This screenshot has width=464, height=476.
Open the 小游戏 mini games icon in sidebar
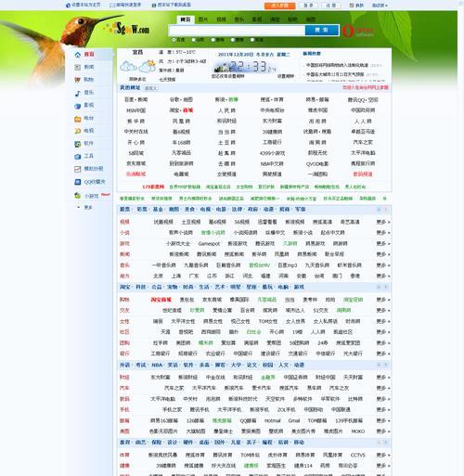(x=78, y=196)
